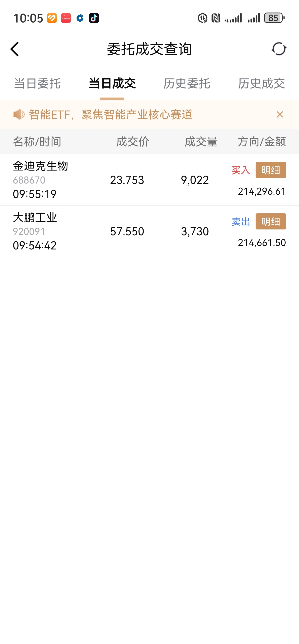
Task: Tap the TikTok status bar icon
Action: [x=94, y=18]
